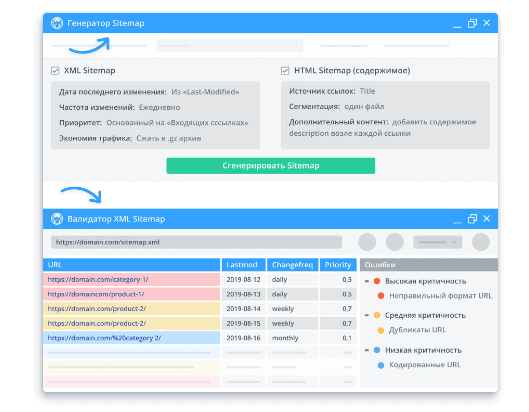Toggle the HTML Sitemap (содержимое) checkbox
Viewport: 529px width, 412px height.
[x=285, y=71]
